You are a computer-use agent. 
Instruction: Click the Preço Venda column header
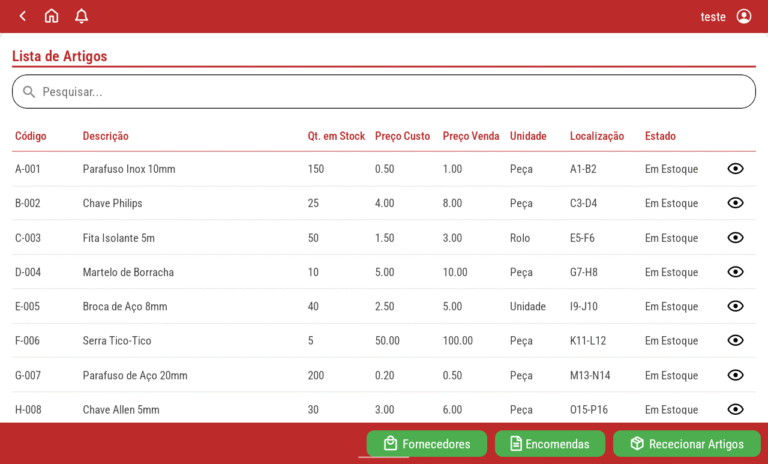point(470,136)
